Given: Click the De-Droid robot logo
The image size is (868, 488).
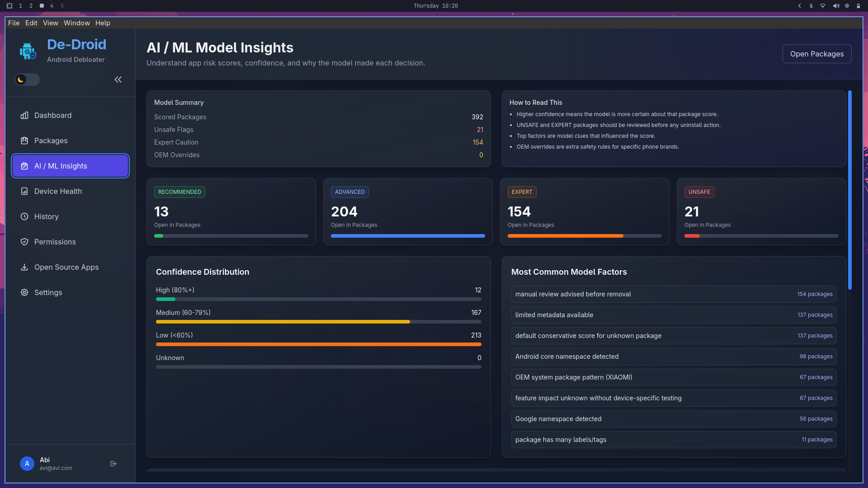Looking at the screenshot, I should pyautogui.click(x=28, y=51).
